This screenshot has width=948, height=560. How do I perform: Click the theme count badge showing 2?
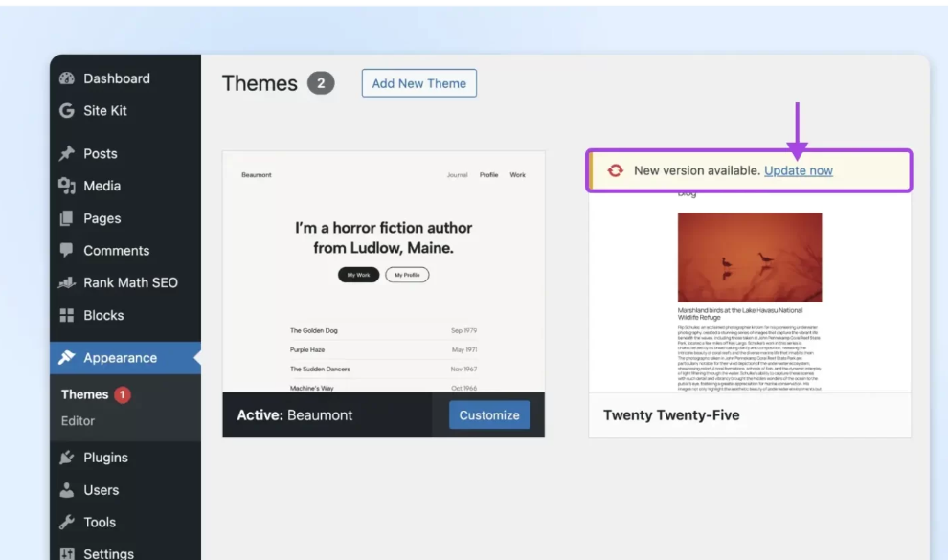pos(321,83)
